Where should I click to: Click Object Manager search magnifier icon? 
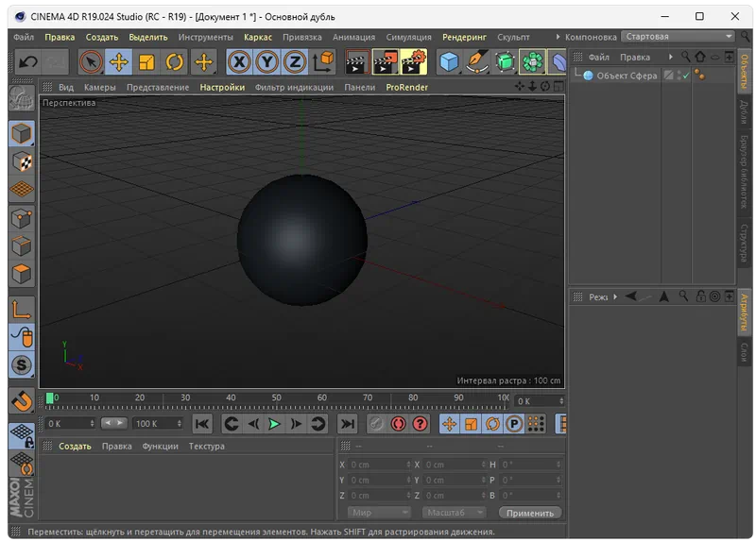(x=685, y=57)
